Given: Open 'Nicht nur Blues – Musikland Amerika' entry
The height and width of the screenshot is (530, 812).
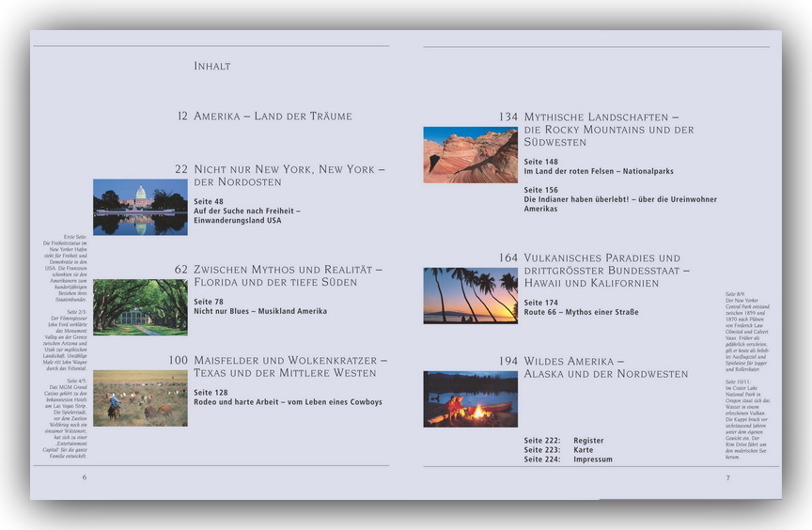Looking at the screenshot, I should tap(259, 311).
